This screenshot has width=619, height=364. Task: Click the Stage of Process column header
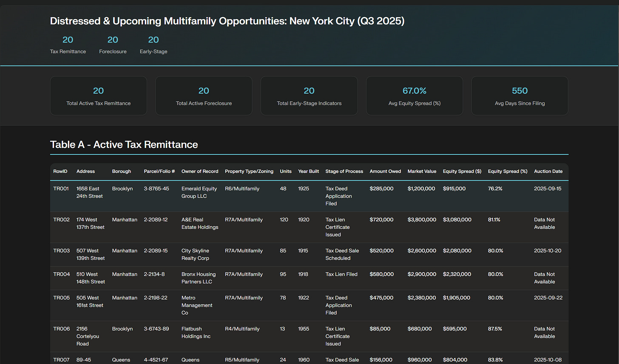click(344, 171)
